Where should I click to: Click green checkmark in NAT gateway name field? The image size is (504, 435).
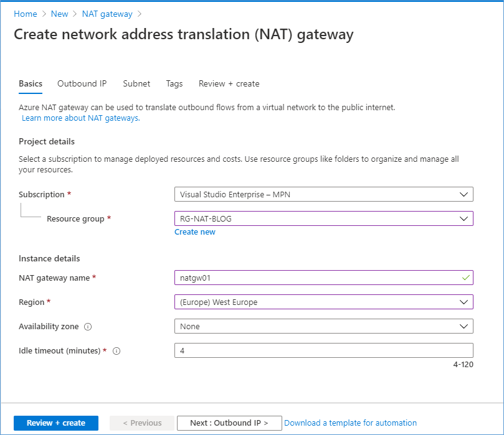point(465,278)
